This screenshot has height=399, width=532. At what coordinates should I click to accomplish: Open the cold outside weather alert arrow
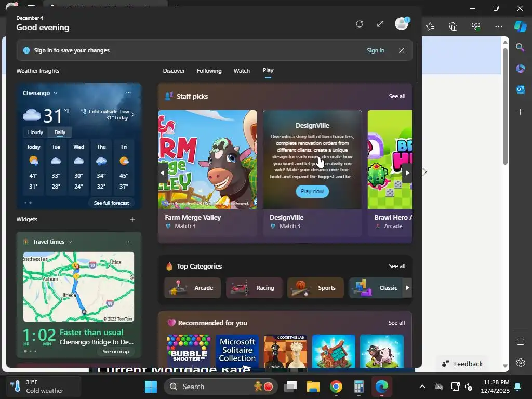pyautogui.click(x=132, y=115)
